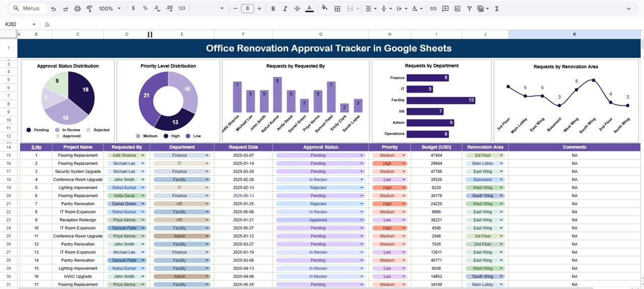Toggle bold formatting
644x289 pixels.
click(273, 9)
